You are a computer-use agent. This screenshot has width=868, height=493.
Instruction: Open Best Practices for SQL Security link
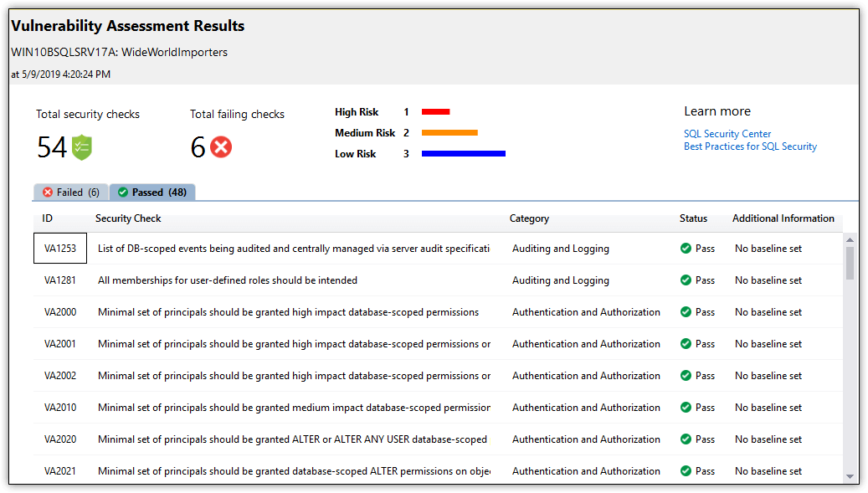click(750, 146)
